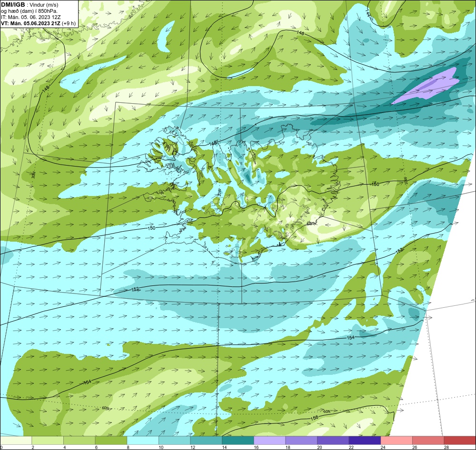Click the purple maximum wind area
476x450 pixels.
[x=426, y=87]
